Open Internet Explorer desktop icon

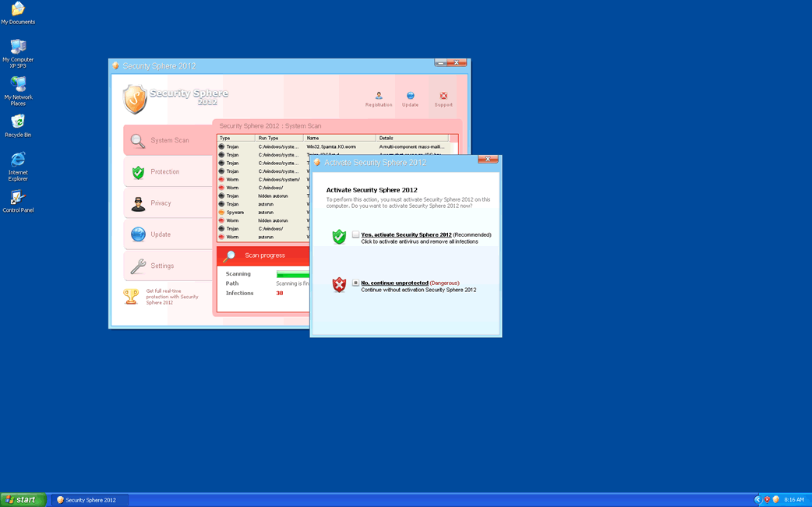[x=18, y=160]
